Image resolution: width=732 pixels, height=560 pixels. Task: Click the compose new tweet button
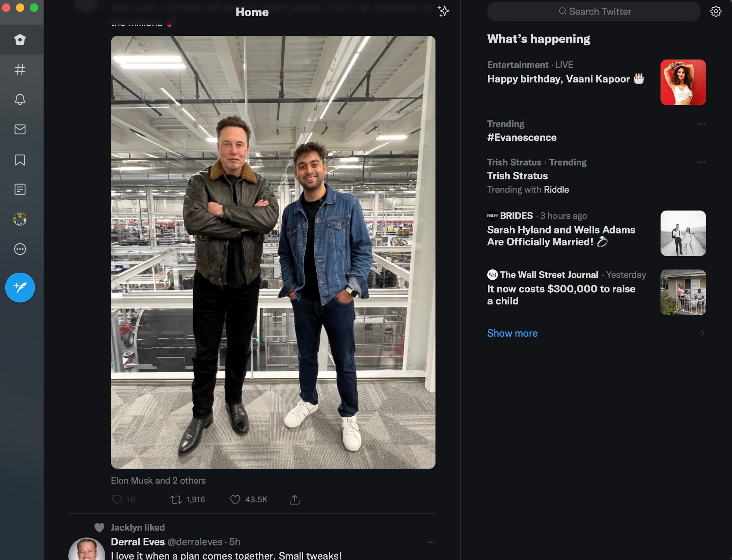point(20,287)
